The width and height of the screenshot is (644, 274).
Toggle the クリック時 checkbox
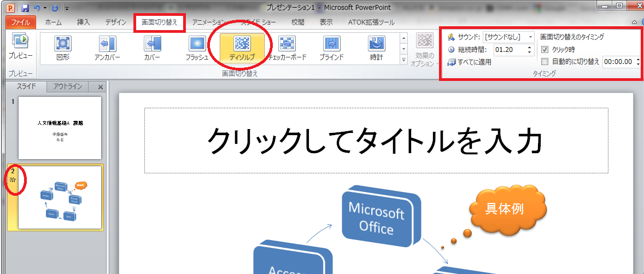(545, 49)
